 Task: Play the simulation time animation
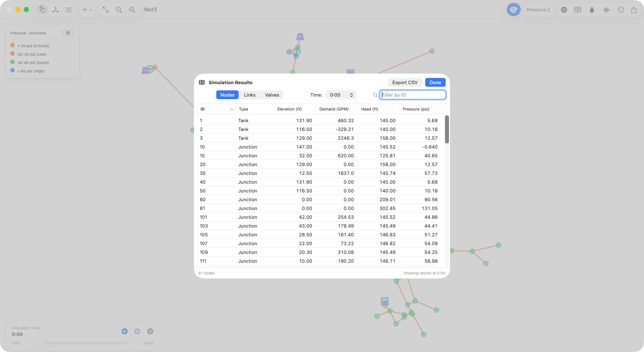coord(124,331)
